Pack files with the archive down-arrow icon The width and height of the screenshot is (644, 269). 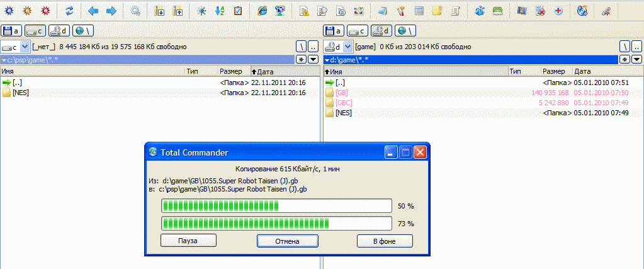tap(159, 11)
